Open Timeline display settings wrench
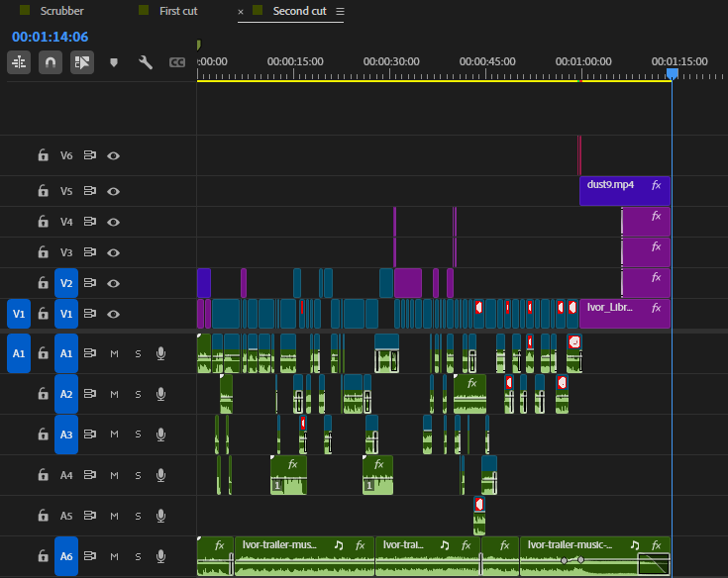Image resolution: width=728 pixels, height=578 pixels. coord(146,62)
